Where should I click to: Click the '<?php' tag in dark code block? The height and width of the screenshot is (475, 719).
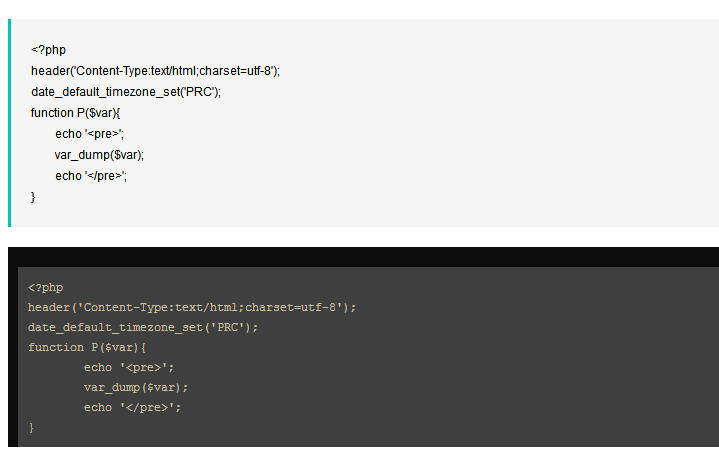[45, 287]
